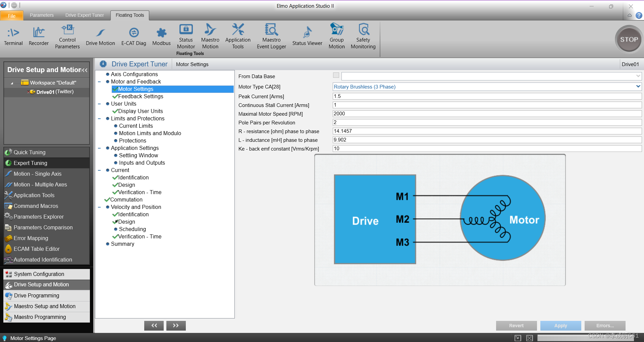Open Status Viewer
This screenshot has width=644, height=342.
(307, 36)
